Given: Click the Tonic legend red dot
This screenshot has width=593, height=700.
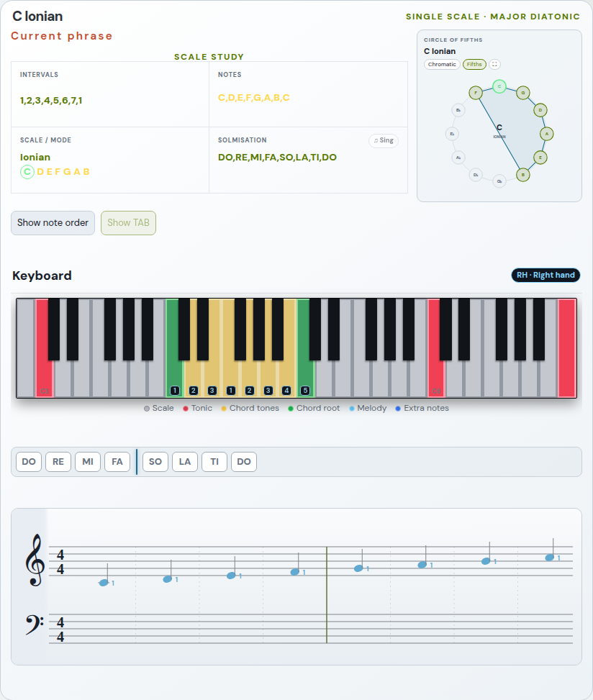Looking at the screenshot, I should click(186, 409).
